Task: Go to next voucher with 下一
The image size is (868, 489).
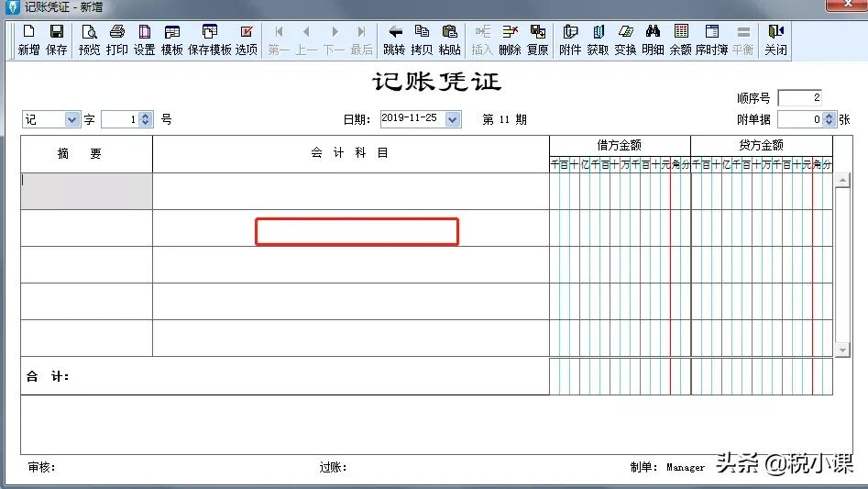Action: click(x=334, y=39)
